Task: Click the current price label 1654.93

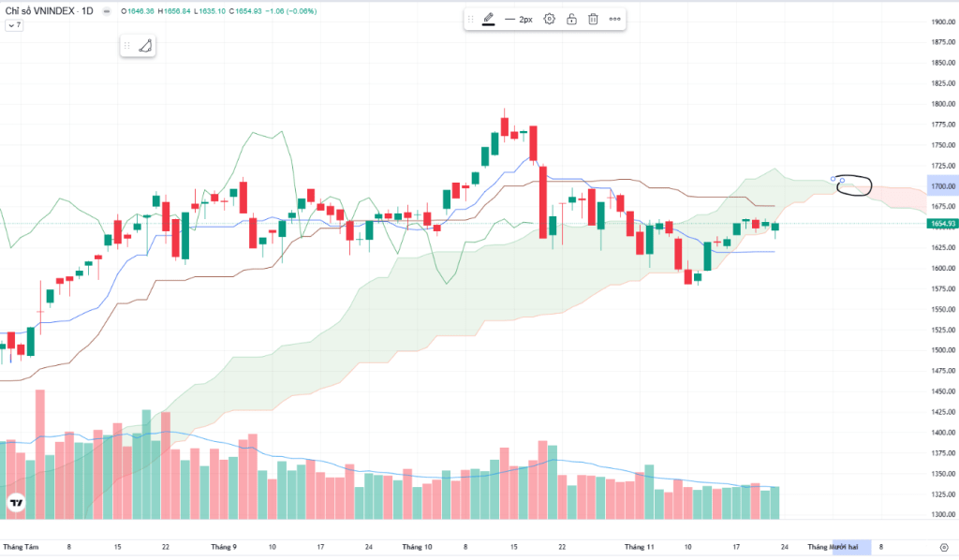Action: (941, 224)
